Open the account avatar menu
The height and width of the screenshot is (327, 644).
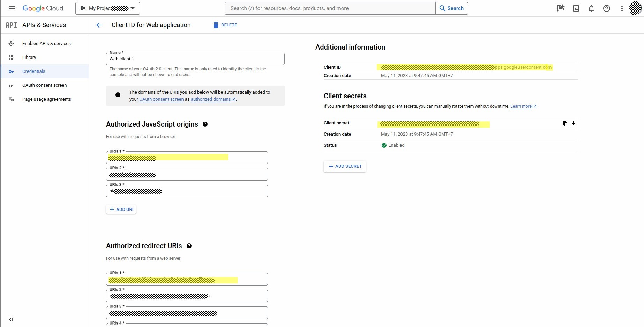(x=635, y=8)
